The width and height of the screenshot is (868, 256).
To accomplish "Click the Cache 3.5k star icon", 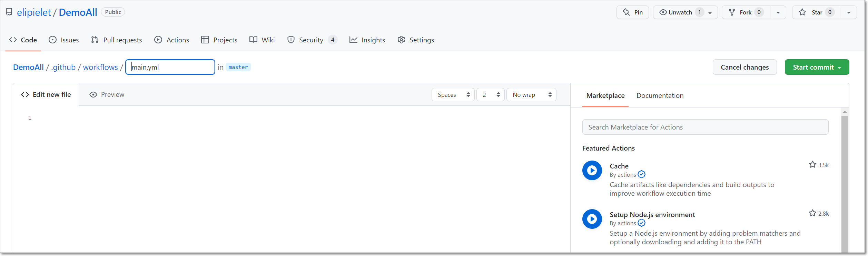I will (x=812, y=165).
